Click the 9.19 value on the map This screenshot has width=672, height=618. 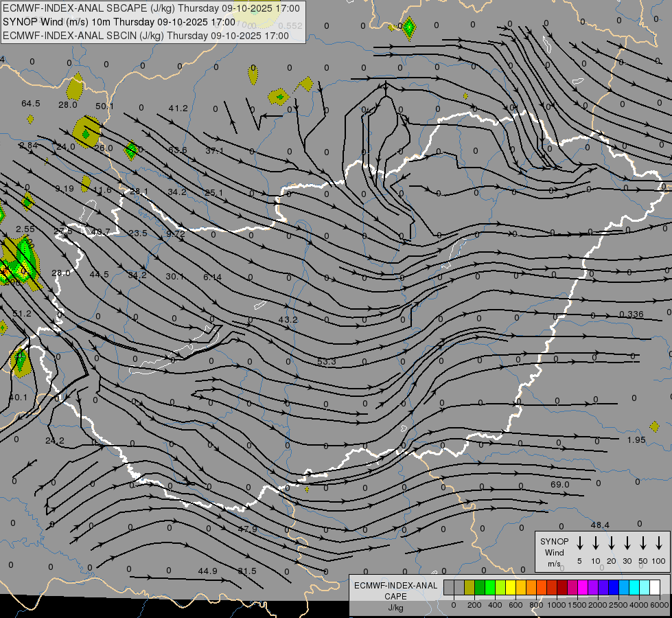pos(65,188)
